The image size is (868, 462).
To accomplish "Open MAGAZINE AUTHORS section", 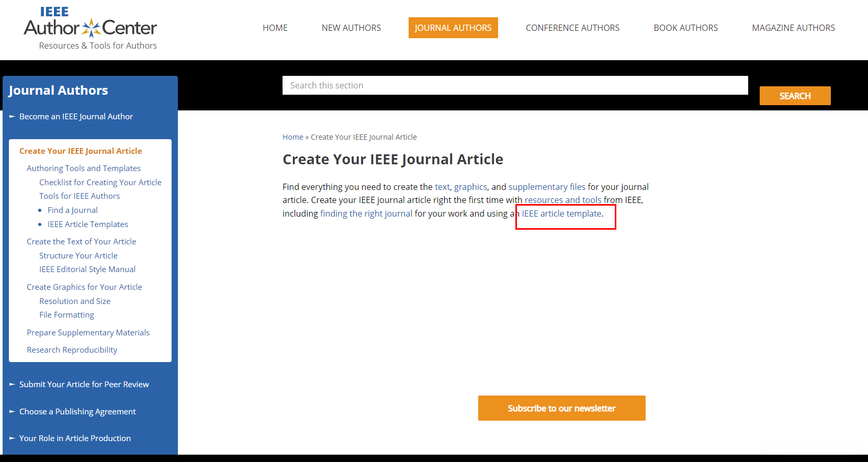I will point(793,28).
